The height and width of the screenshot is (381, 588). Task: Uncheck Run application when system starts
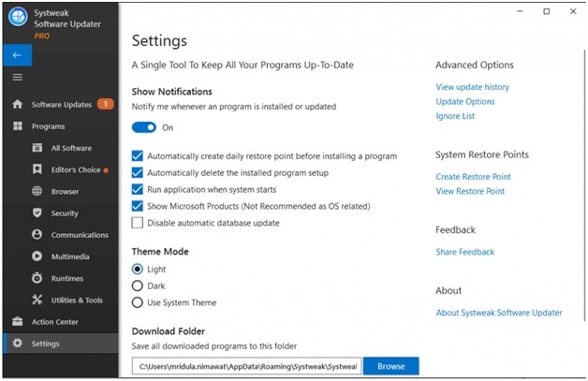(x=138, y=189)
